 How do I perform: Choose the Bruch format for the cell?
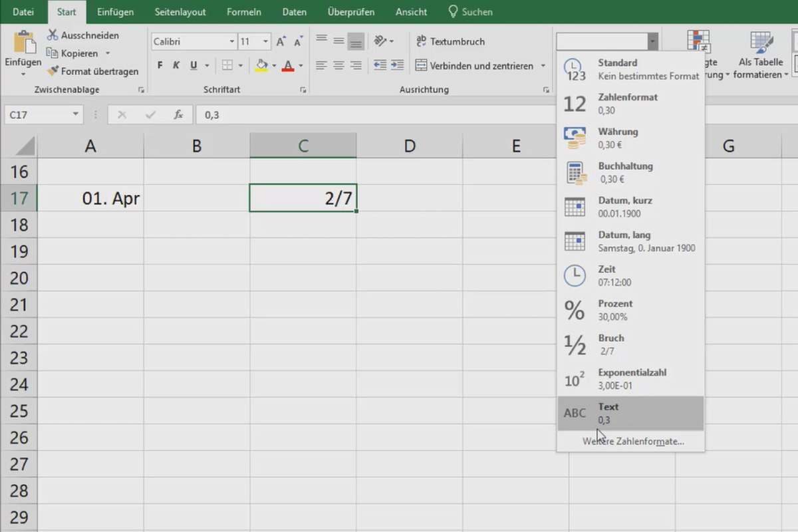coord(610,344)
